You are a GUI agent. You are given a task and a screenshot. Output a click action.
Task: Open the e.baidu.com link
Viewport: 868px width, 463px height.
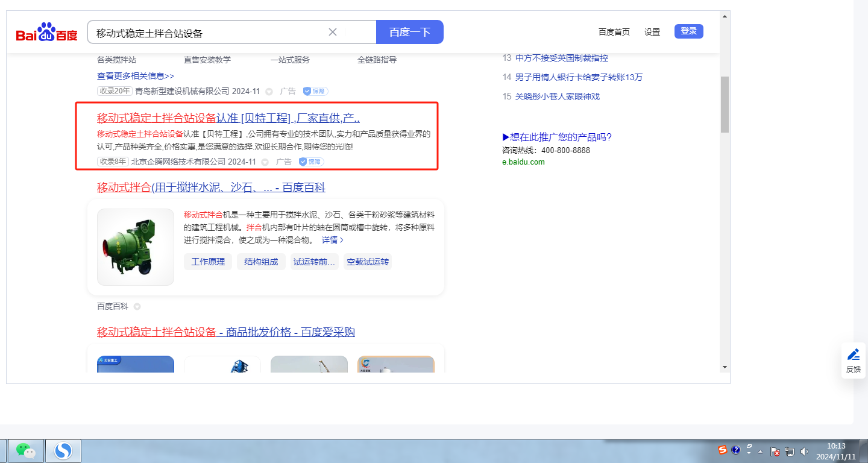tap(523, 162)
